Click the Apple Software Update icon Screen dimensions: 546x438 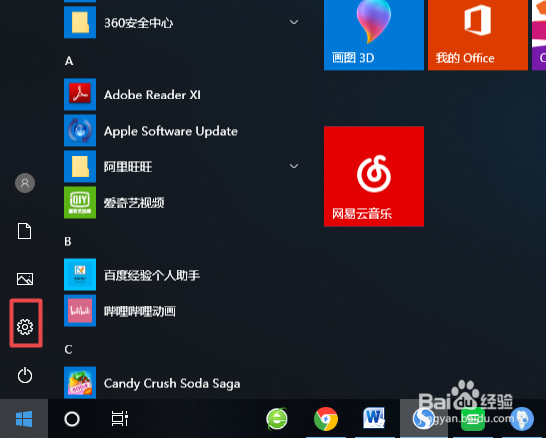point(80,131)
